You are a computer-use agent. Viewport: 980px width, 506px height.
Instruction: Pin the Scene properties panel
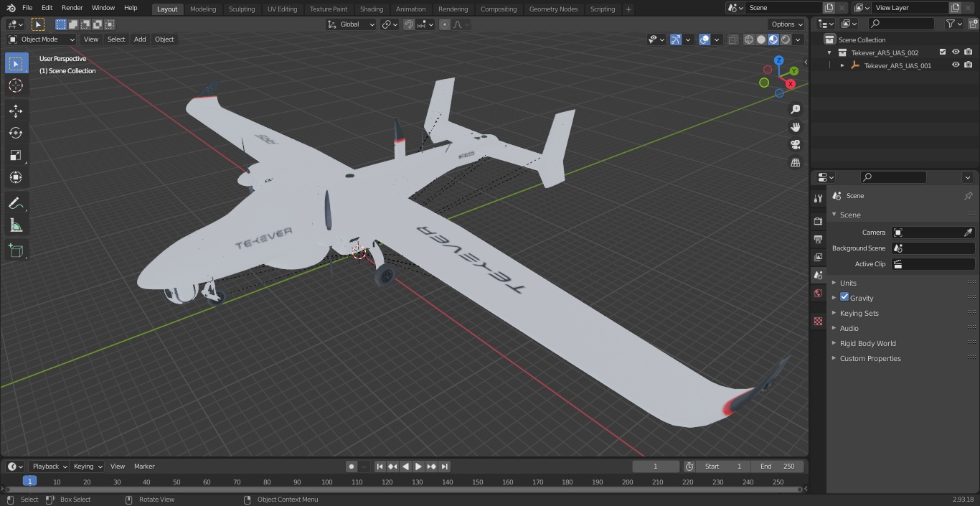click(968, 195)
